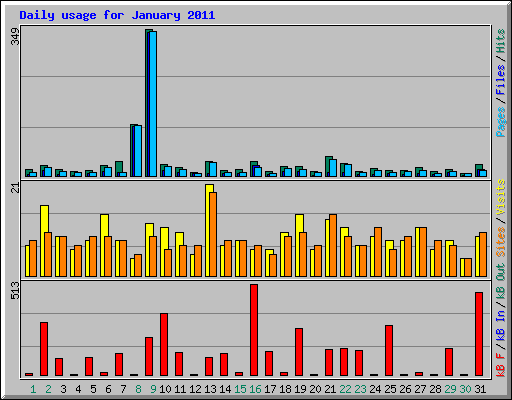
Task: Select the red kB bar for day 19
Action: point(299,352)
